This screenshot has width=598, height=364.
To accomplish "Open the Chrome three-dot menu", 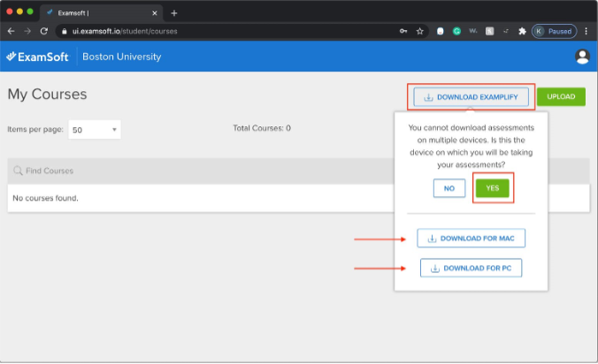I will [x=586, y=31].
